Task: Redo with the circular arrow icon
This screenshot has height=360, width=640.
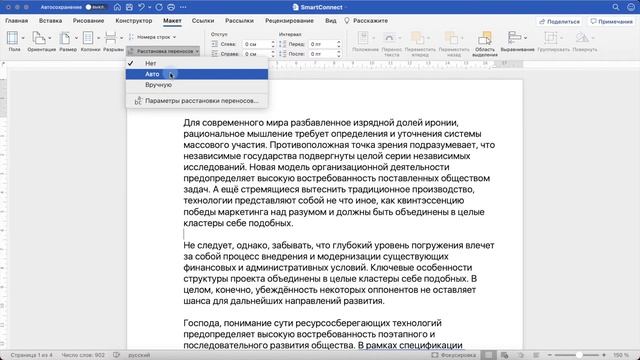Action: 159,7
